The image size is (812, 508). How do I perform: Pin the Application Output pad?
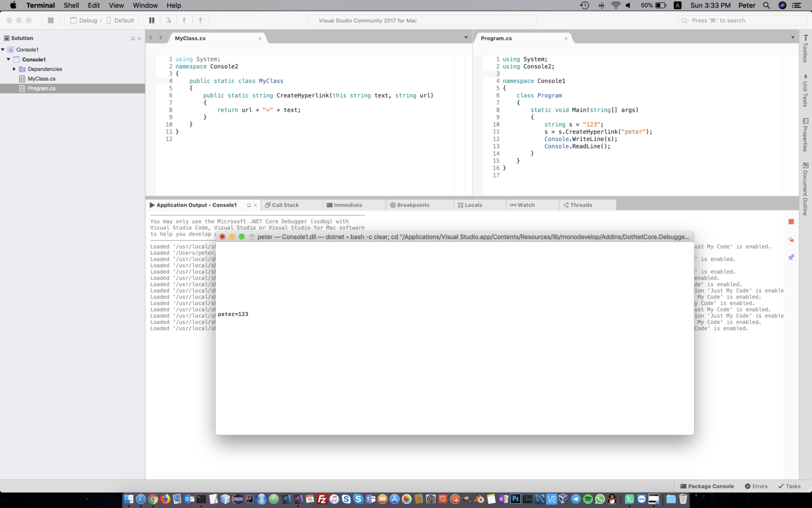[792, 257]
